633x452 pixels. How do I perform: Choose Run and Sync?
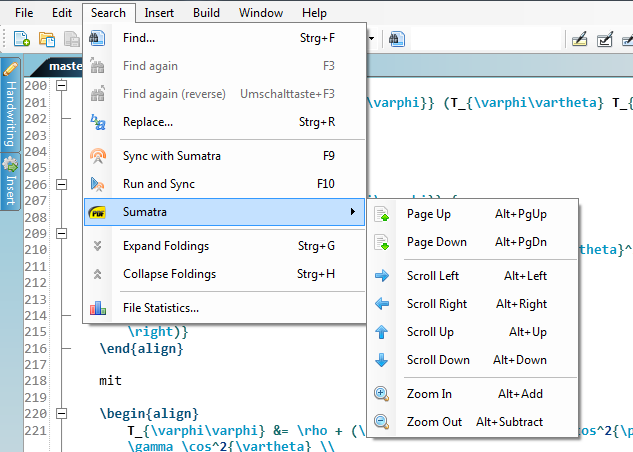pos(224,184)
